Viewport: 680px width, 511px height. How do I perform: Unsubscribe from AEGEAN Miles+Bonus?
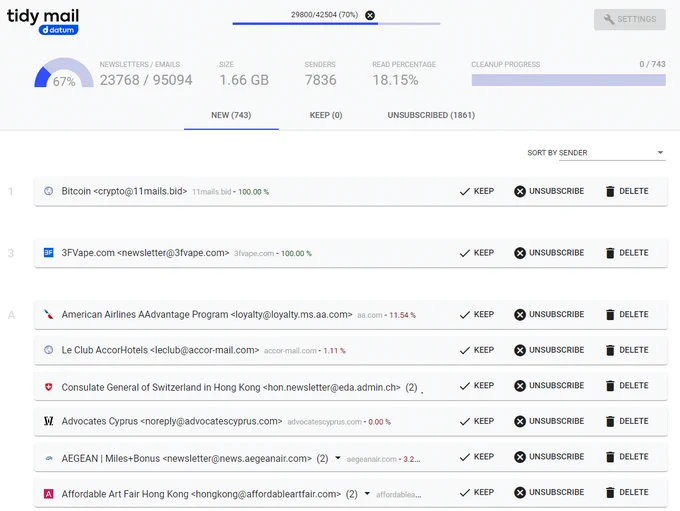[x=549, y=457]
